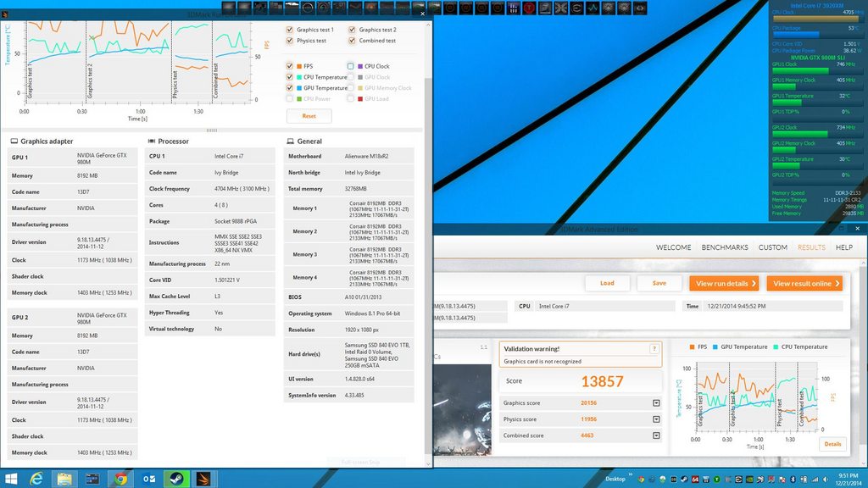Screen dimensions: 868x488
Task: Click the NVIDIA icon in the system tray
Action: (x=749, y=480)
